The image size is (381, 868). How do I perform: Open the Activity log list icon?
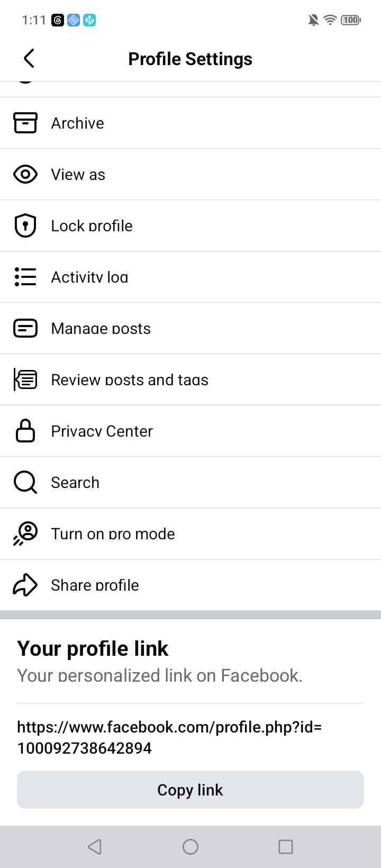tap(25, 277)
